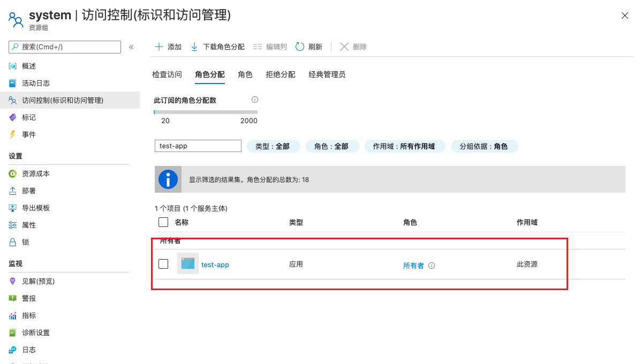
Task: Switch to the 拒绝分配 tab
Action: tap(281, 74)
